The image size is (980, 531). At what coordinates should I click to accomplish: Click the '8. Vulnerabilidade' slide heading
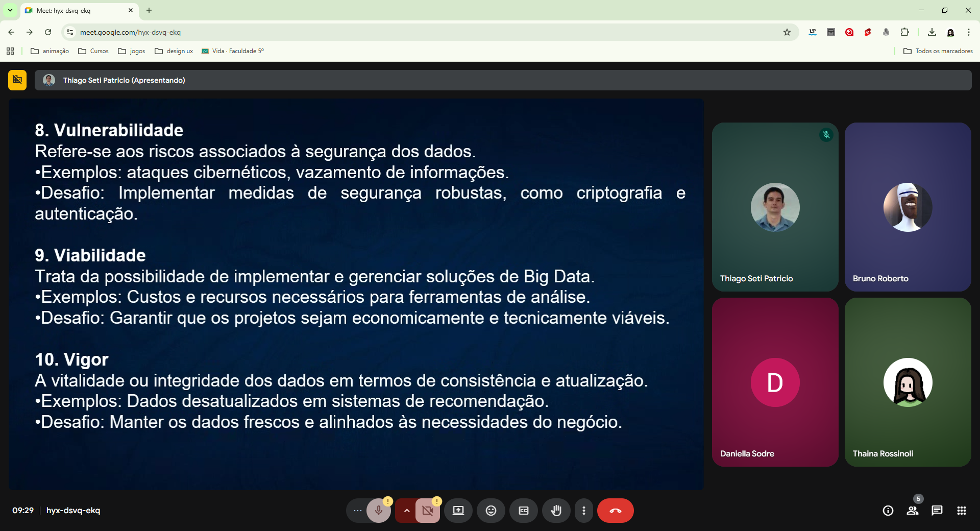(x=109, y=130)
